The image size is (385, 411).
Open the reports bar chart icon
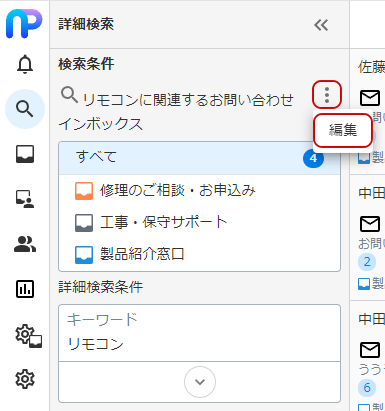click(x=25, y=289)
